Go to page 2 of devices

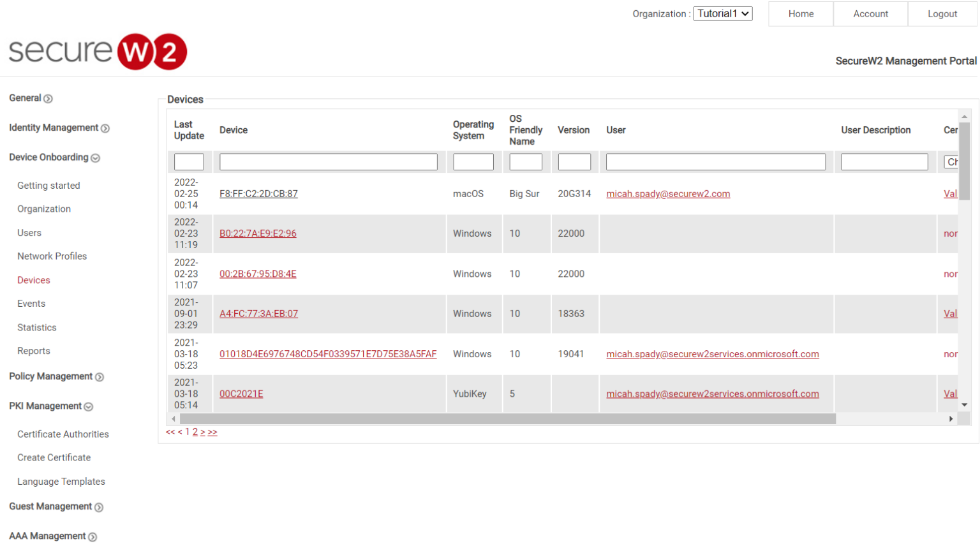[195, 432]
